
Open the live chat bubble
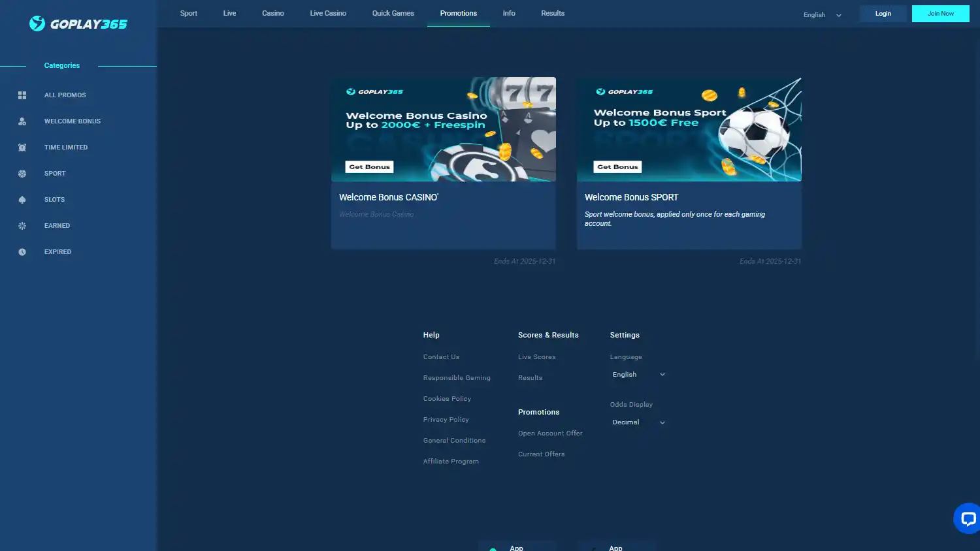pos(968,519)
